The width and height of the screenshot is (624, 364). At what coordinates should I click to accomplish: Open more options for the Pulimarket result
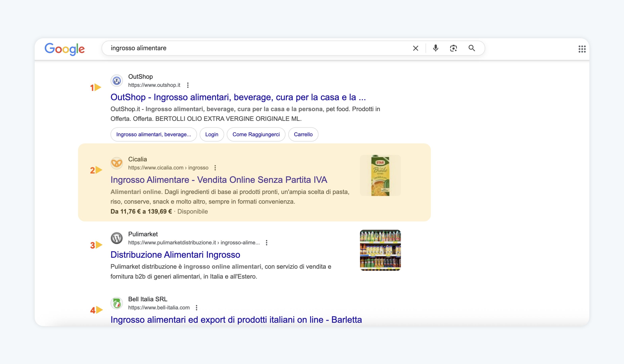click(266, 243)
